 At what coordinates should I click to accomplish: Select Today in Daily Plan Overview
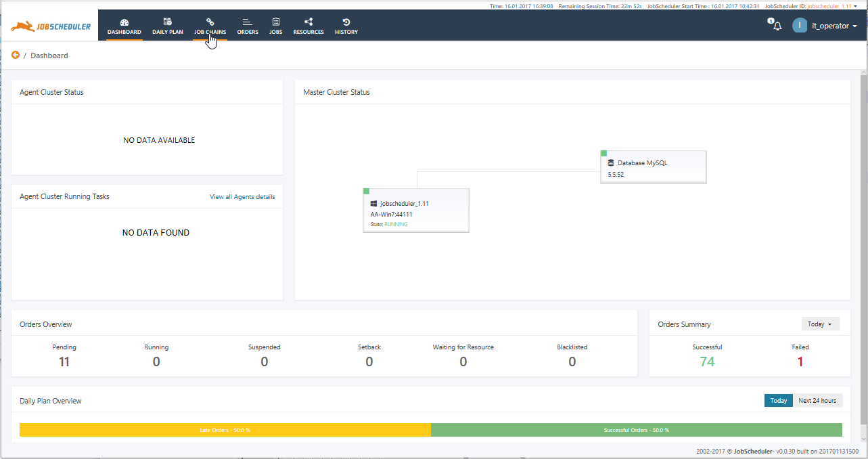pyautogui.click(x=779, y=401)
